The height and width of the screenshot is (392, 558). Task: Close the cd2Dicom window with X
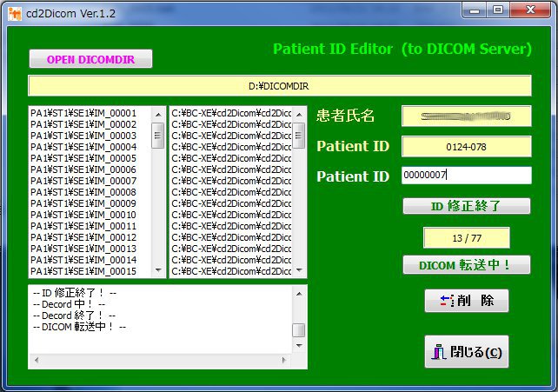coord(530,10)
